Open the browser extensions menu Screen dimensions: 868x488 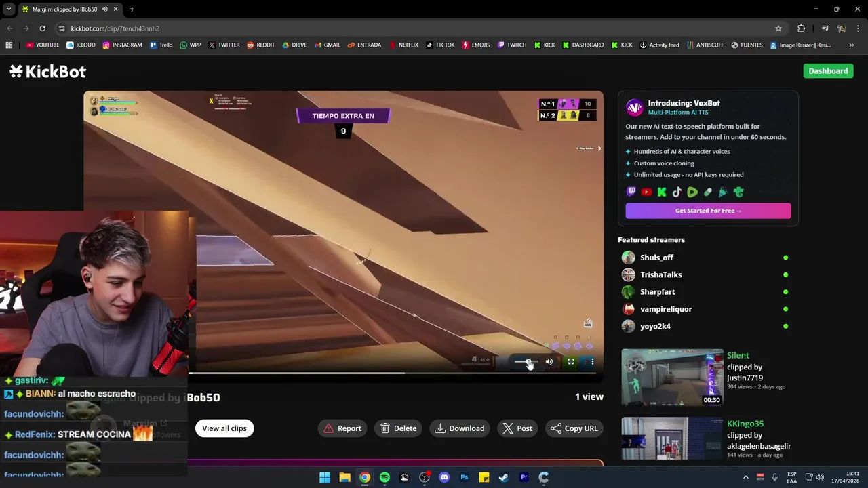click(802, 28)
